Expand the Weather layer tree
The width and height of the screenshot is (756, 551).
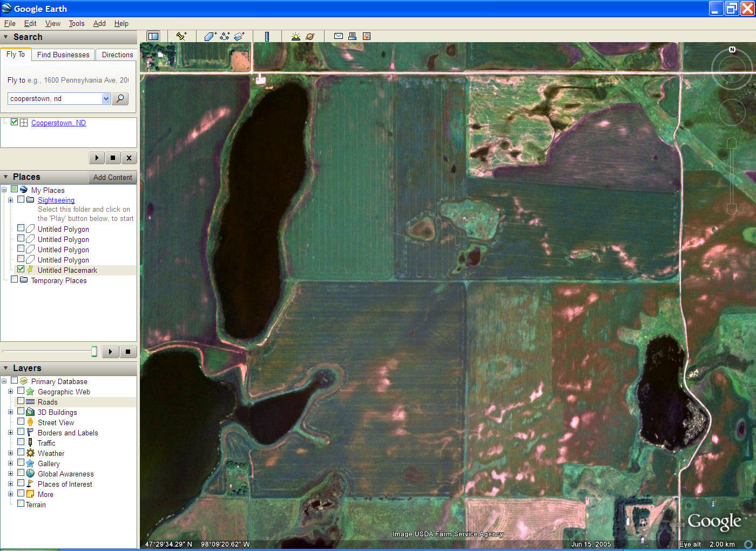pos(10,453)
